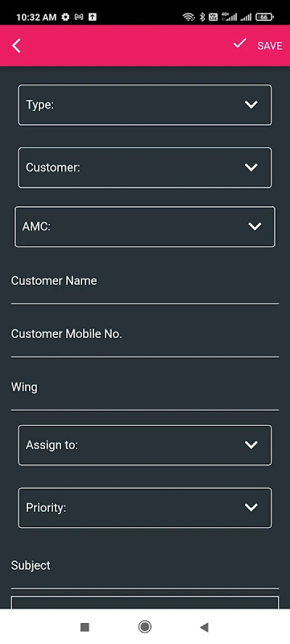Tap the Subject input field
Image resolution: width=290 pixels, height=644 pixels.
[144, 571]
